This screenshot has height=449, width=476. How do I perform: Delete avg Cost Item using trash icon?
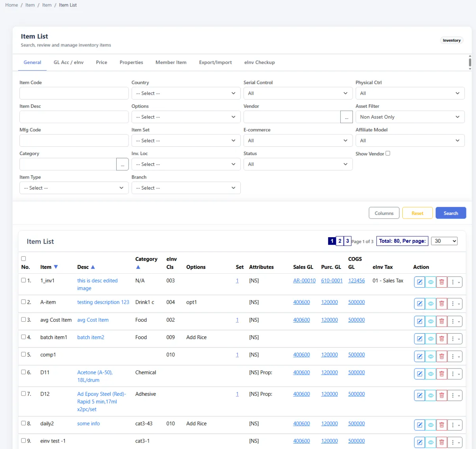(441, 321)
